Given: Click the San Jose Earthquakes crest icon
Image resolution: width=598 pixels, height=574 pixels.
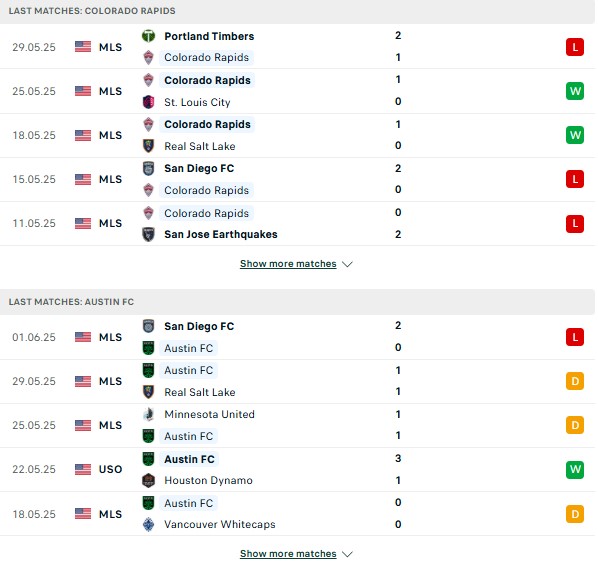Looking at the screenshot, I should 148,234.
